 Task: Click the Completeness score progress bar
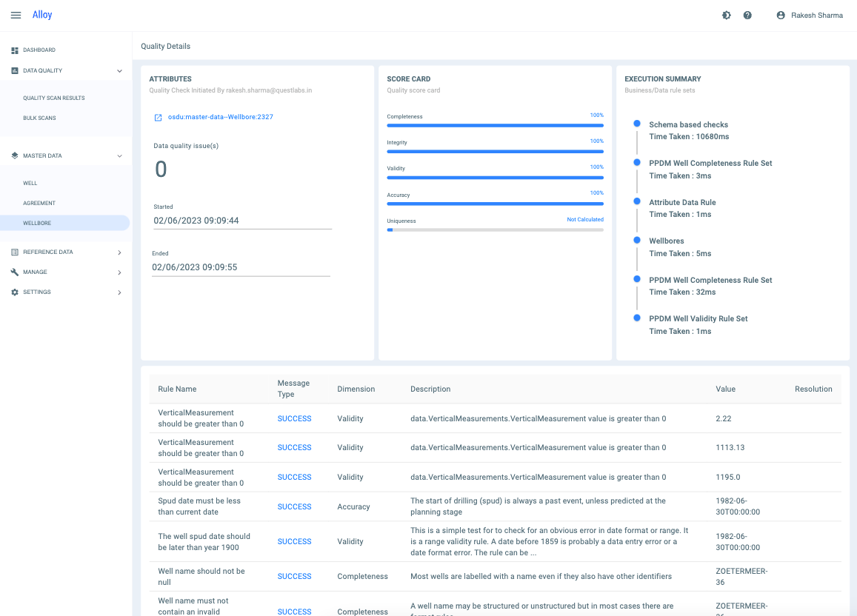(496, 126)
